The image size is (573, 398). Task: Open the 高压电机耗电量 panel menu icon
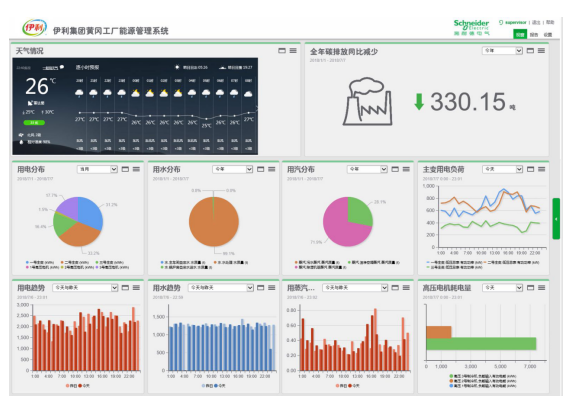point(542,288)
